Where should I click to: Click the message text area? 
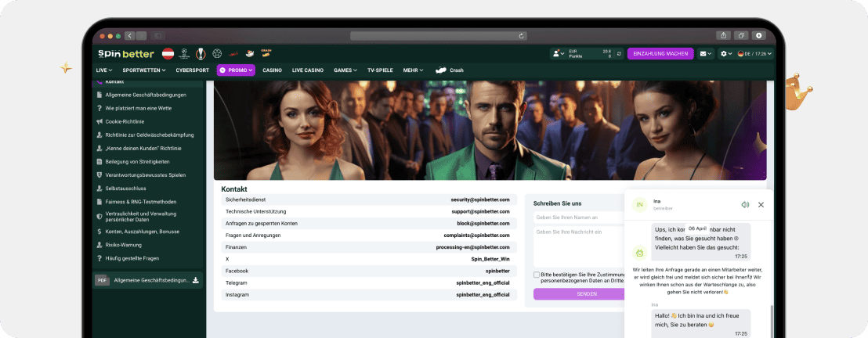click(579, 246)
